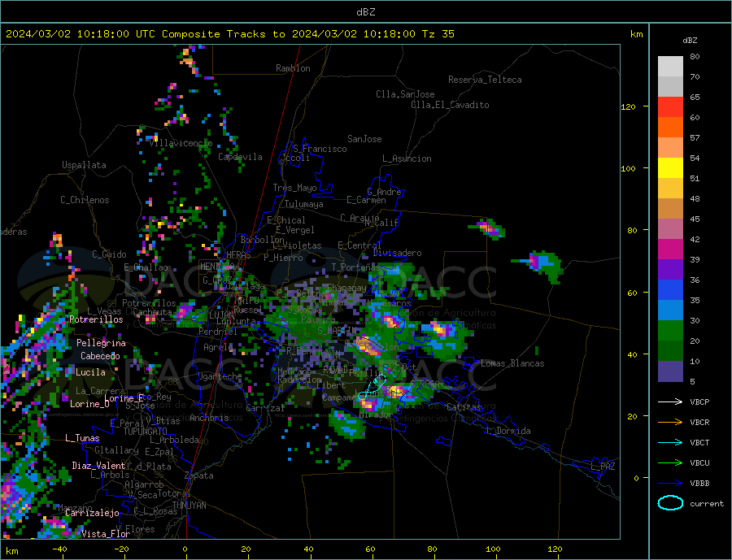Screen dimensions: 732x560
Task: Select the 39 dBZ magenta color swatch
Action: pos(670,249)
